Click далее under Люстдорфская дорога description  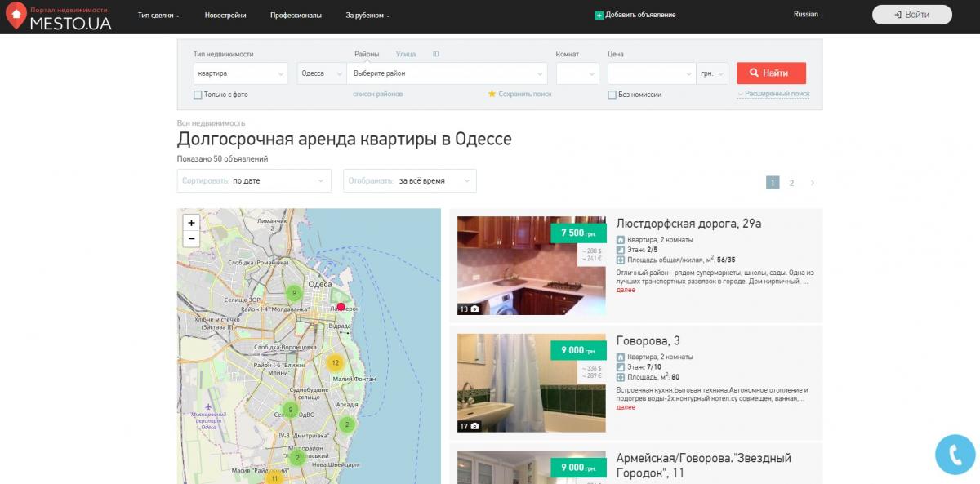(x=626, y=290)
